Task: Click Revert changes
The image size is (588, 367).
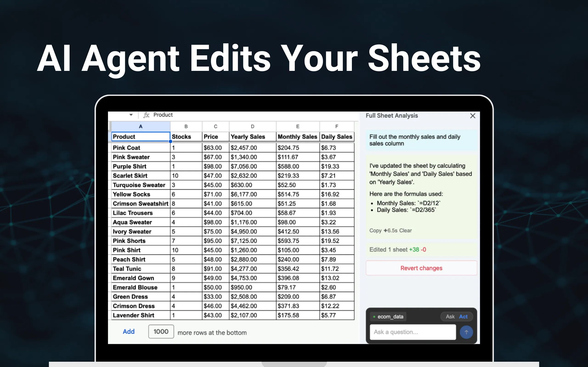Action: click(x=421, y=268)
